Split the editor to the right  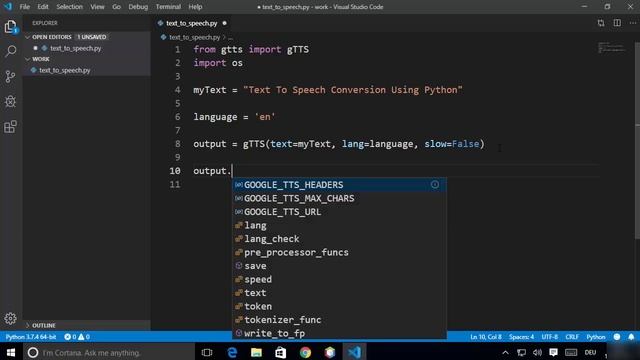pyautogui.click(x=617, y=23)
